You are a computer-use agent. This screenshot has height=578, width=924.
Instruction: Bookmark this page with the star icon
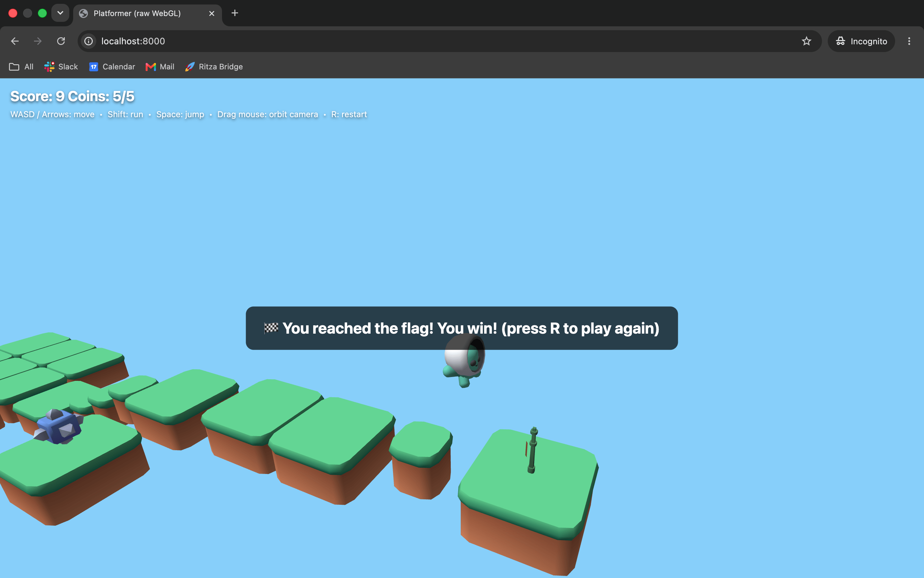[x=806, y=41]
